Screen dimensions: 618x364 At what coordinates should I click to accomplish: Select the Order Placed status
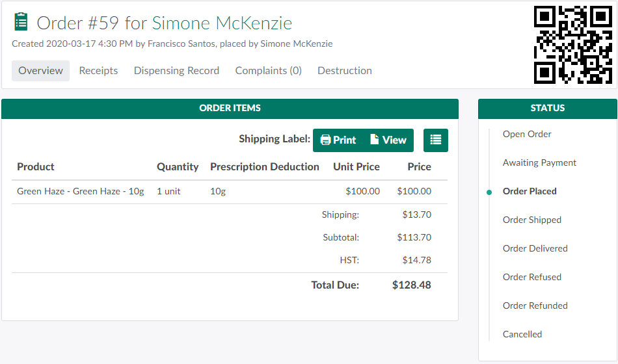530,191
